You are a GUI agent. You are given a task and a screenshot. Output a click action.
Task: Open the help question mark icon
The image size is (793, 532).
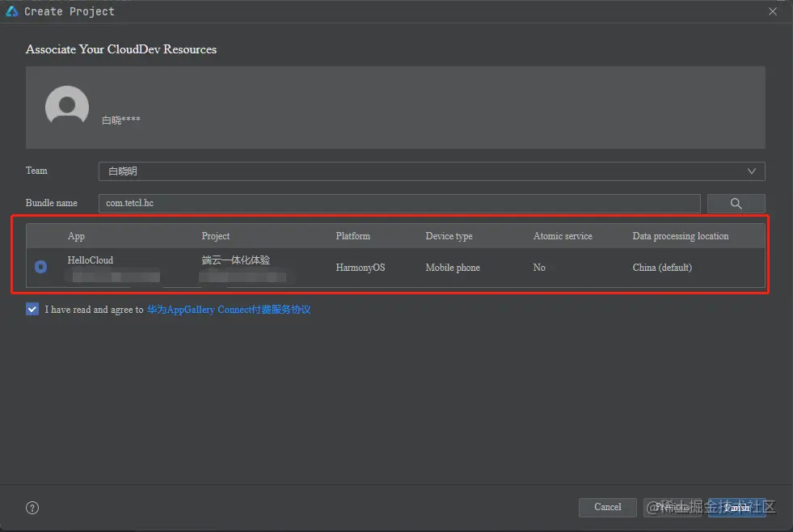pyautogui.click(x=32, y=508)
